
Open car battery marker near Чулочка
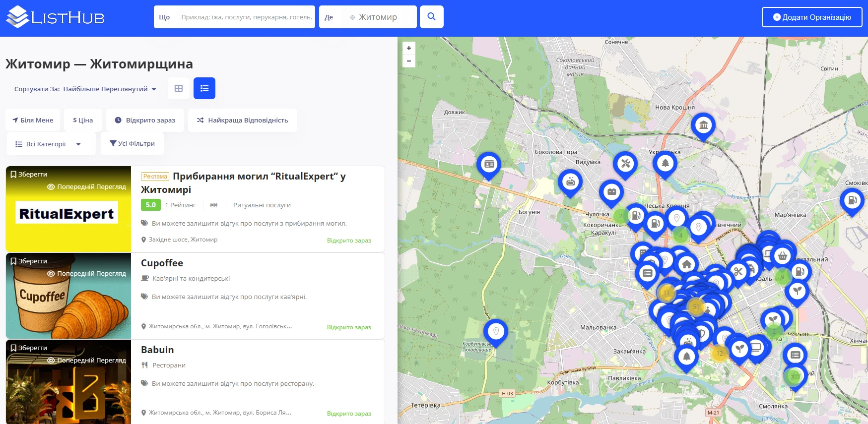(611, 192)
